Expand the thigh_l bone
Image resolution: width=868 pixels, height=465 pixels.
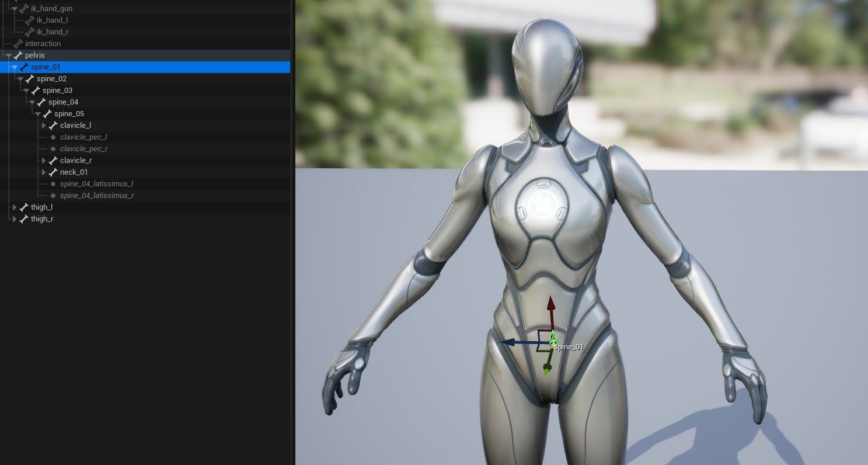(15, 207)
